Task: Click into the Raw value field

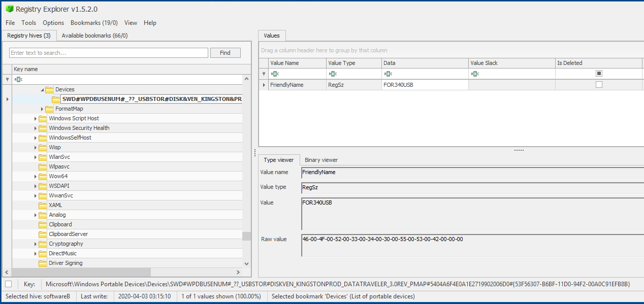Action: click(472, 245)
